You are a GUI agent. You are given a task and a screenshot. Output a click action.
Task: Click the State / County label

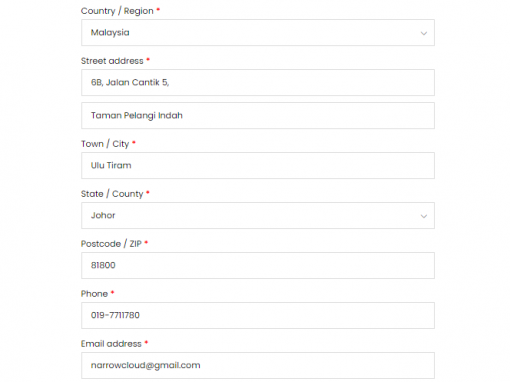click(x=112, y=194)
